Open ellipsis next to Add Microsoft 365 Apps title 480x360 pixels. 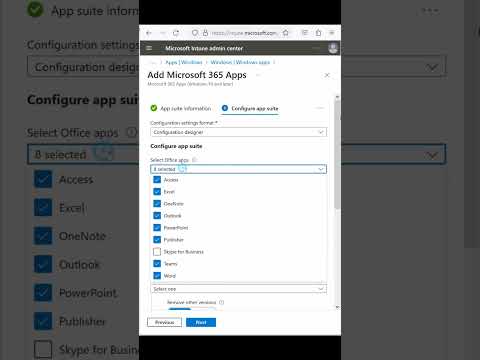coord(258,75)
